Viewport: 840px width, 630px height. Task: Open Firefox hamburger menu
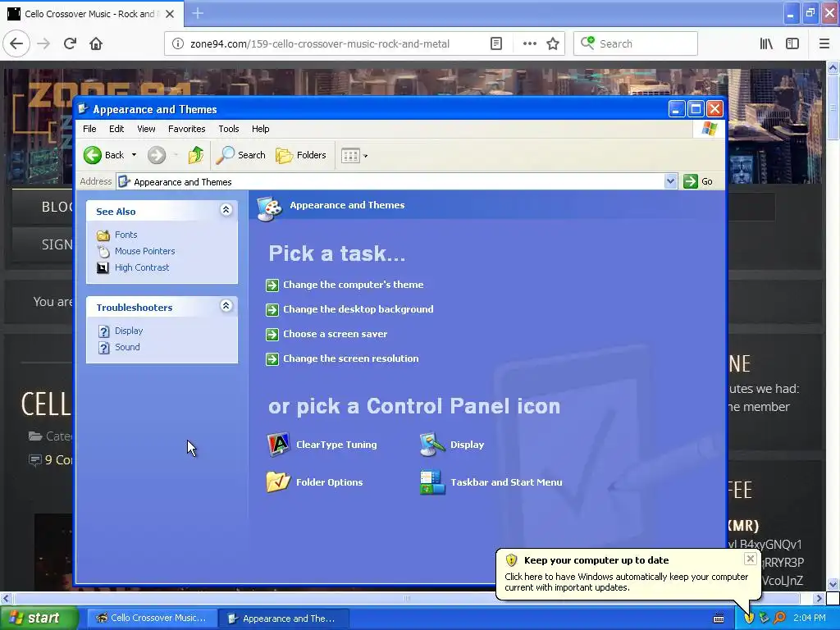click(824, 44)
